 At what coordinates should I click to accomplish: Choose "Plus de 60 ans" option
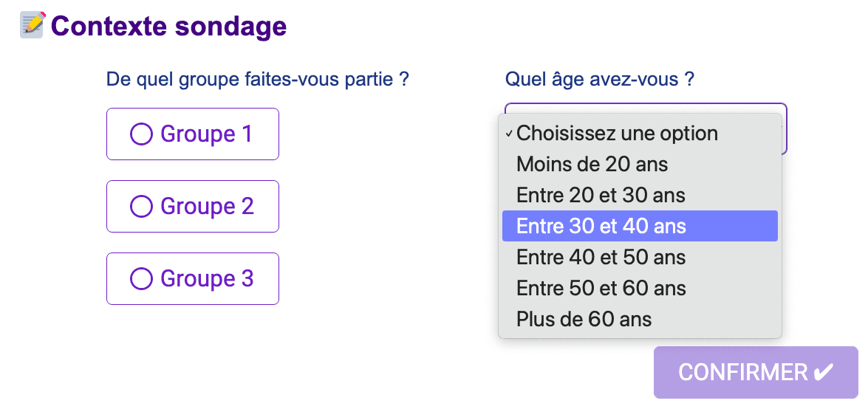click(584, 320)
